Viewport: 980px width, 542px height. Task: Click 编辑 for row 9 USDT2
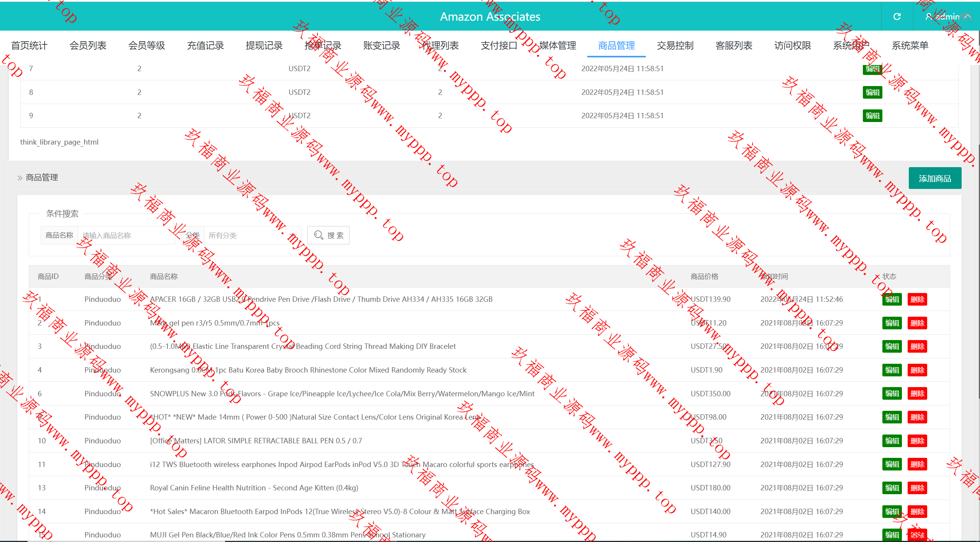click(x=872, y=116)
